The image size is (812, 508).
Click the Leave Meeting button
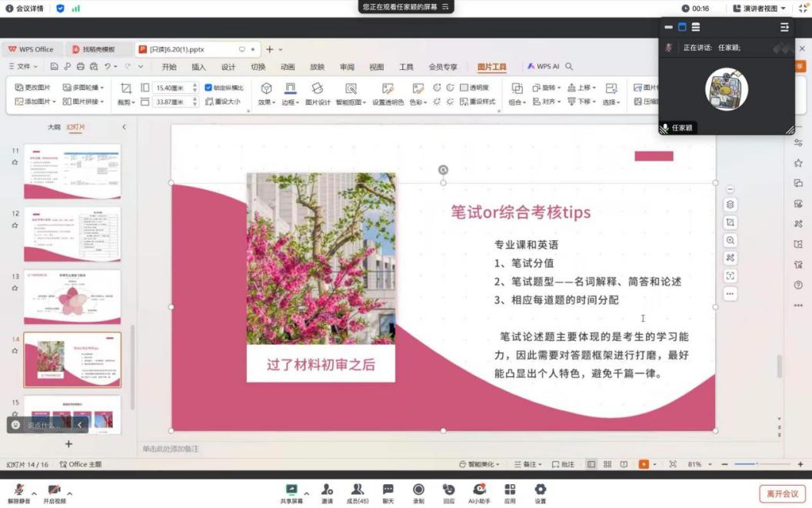[782, 493]
